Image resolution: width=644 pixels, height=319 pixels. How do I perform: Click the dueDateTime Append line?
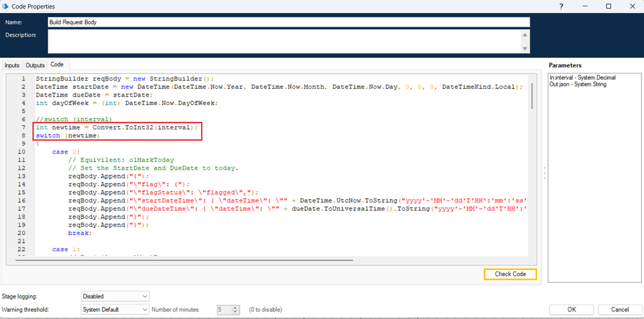298,209
